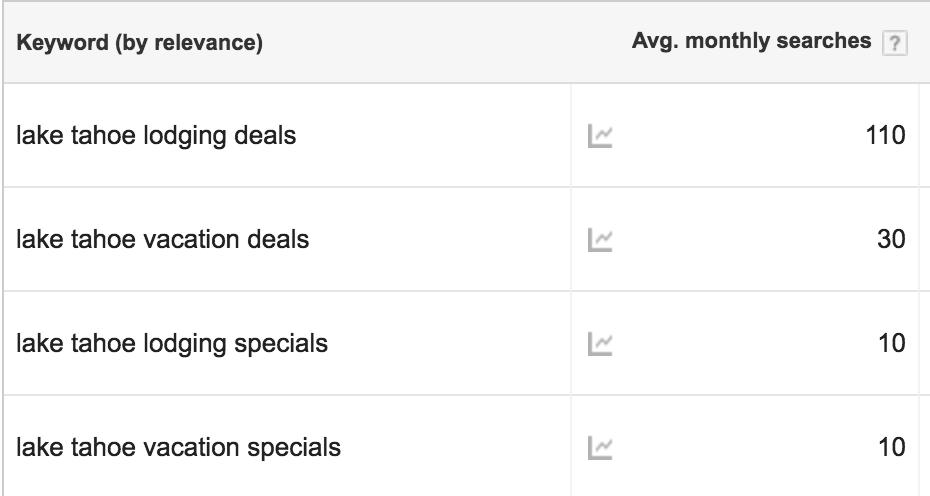Show trend chart for lake tahoe vacation deals

coord(600,240)
